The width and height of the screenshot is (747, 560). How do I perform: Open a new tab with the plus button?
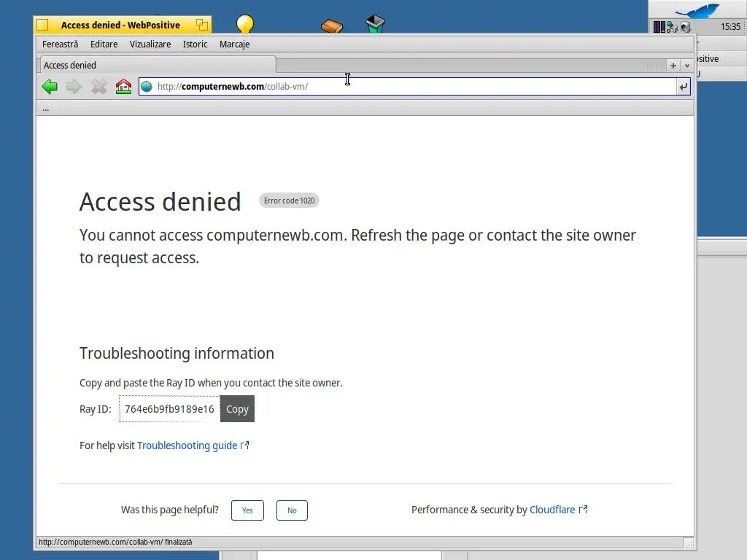(673, 66)
